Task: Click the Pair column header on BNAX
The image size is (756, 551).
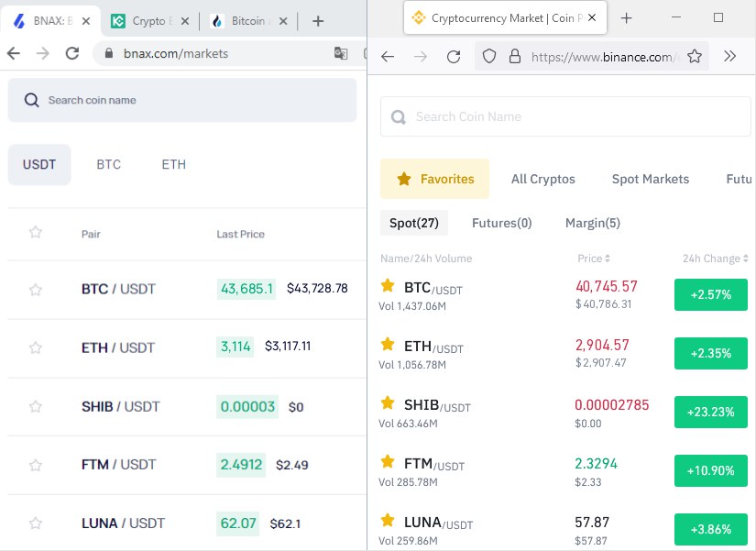Action: point(91,234)
